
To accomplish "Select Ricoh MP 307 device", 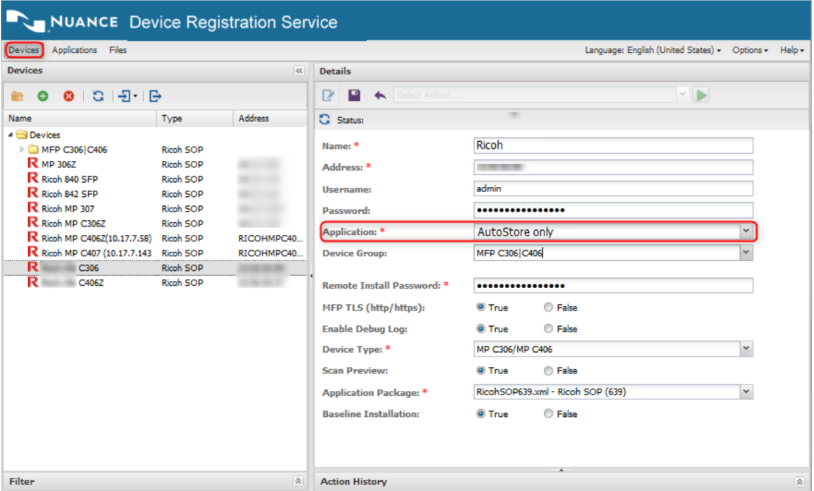I will 68,209.
